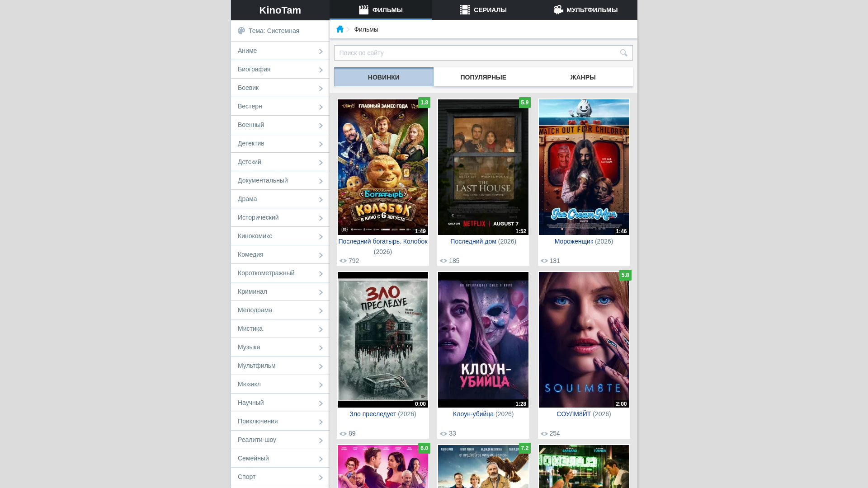Image resolution: width=868 pixels, height=488 pixels.
Task: Open Последний богатырь. Колобок title link
Action: tap(383, 241)
